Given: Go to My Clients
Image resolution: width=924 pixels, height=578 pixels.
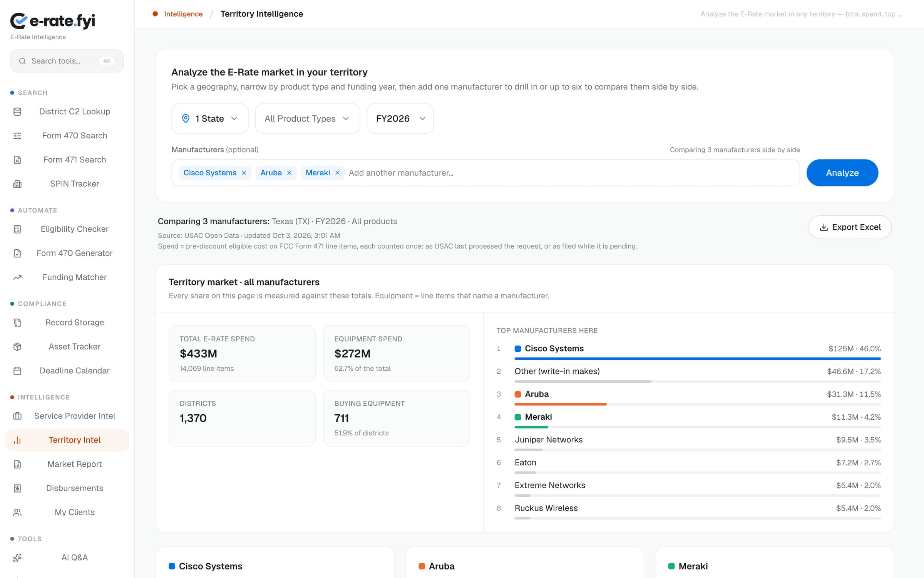Looking at the screenshot, I should coord(67,512).
